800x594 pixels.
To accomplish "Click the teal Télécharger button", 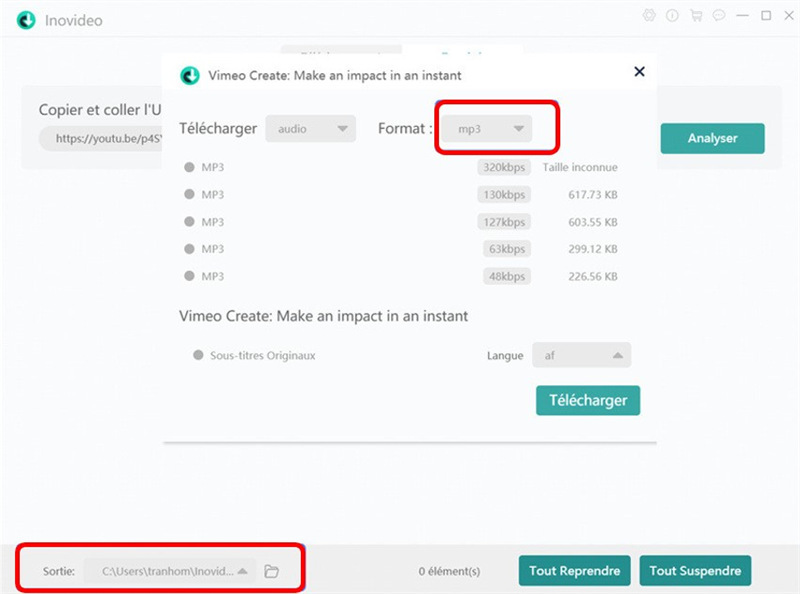I will (588, 400).
